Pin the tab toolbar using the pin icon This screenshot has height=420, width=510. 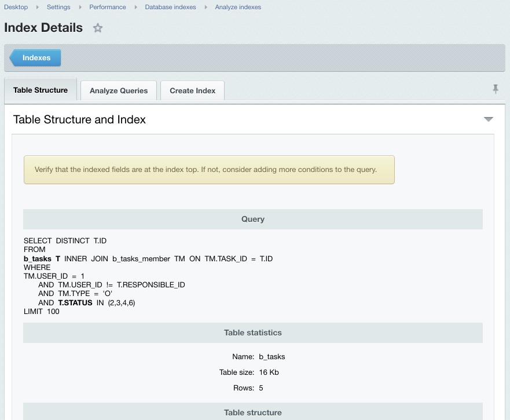(496, 89)
